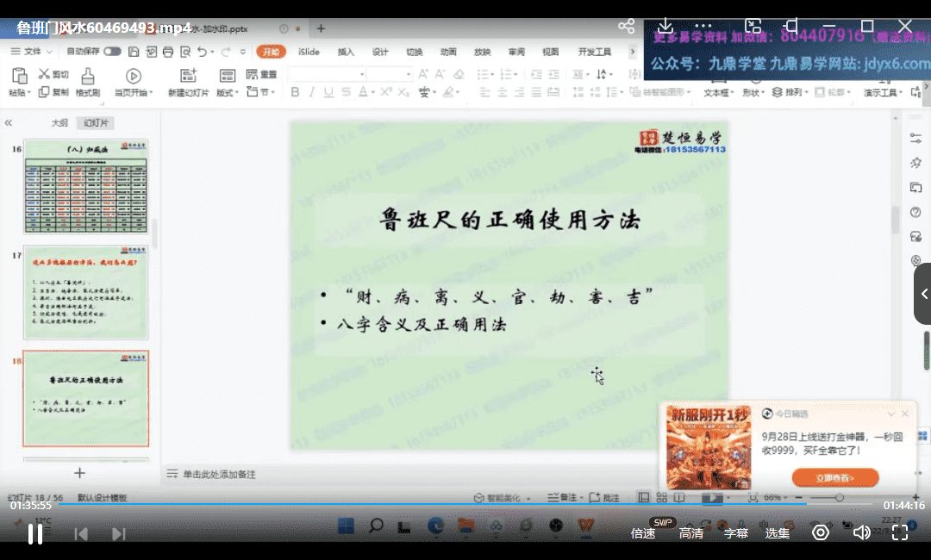The image size is (931, 560).
Task: Enter fullscreen mode in the player
Action: pos(900,532)
